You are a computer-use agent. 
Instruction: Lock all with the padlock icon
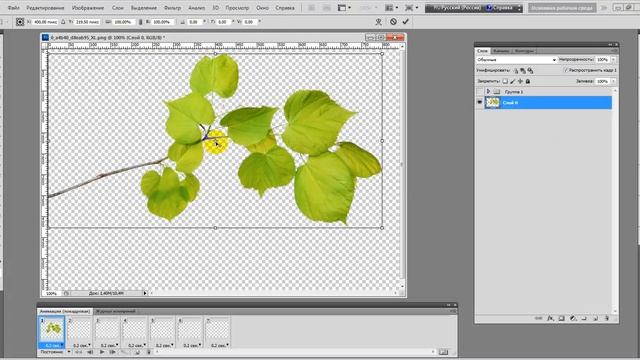[x=528, y=81]
